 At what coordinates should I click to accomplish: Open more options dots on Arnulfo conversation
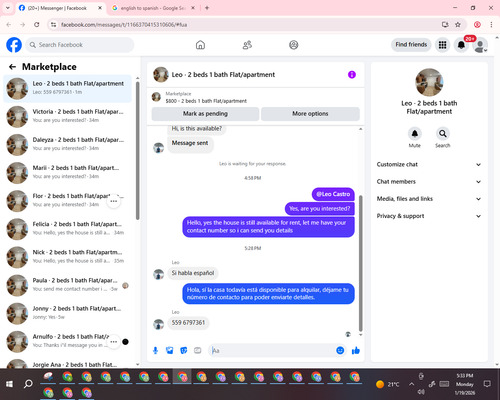point(114,342)
